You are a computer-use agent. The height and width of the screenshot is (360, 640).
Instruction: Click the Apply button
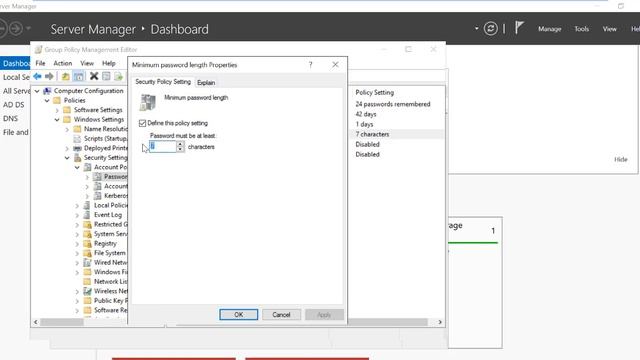point(324,315)
